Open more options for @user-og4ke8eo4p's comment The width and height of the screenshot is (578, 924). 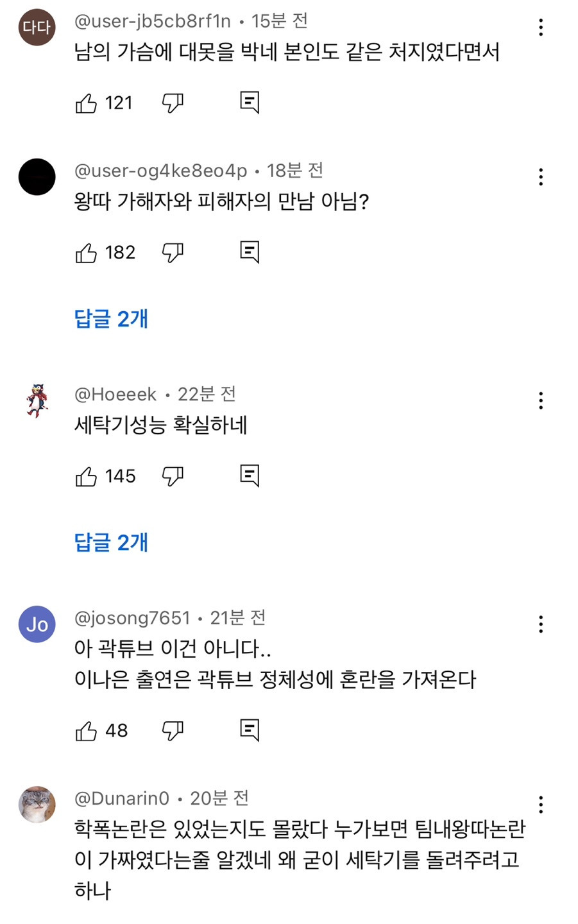pyautogui.click(x=541, y=176)
